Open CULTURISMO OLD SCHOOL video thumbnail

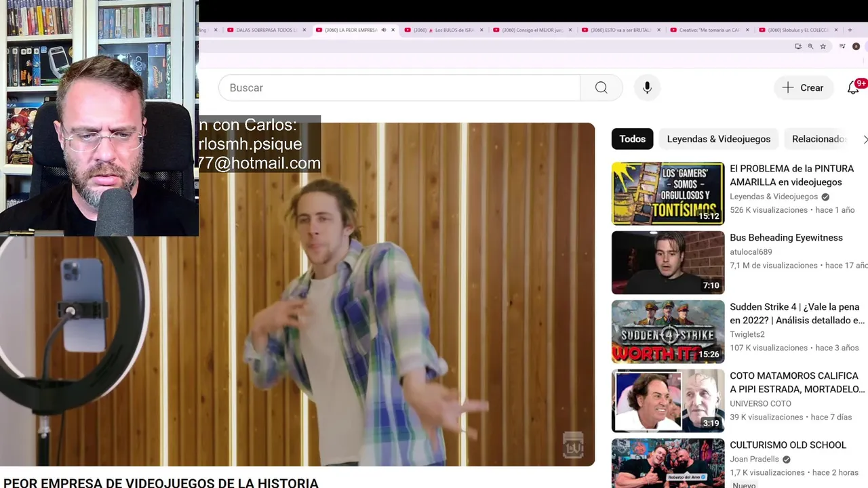coord(668,464)
